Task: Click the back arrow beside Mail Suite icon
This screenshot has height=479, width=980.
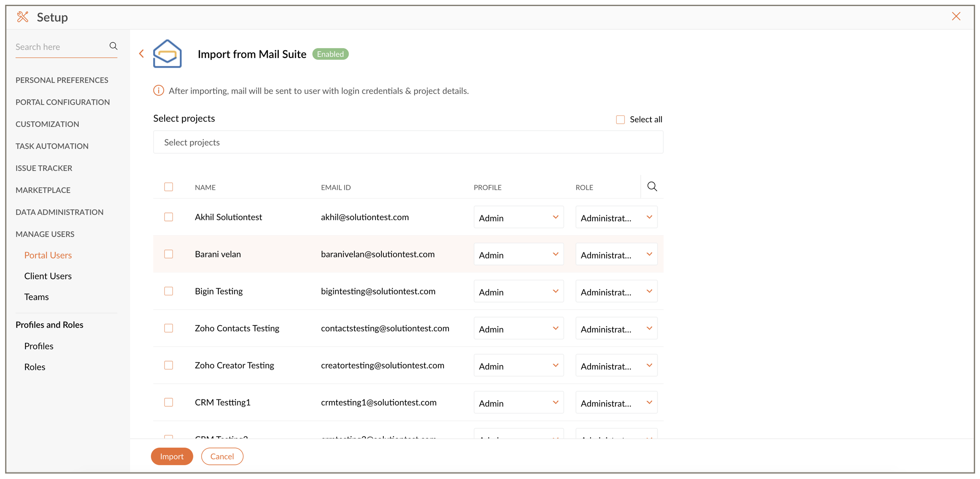Action: pos(142,54)
